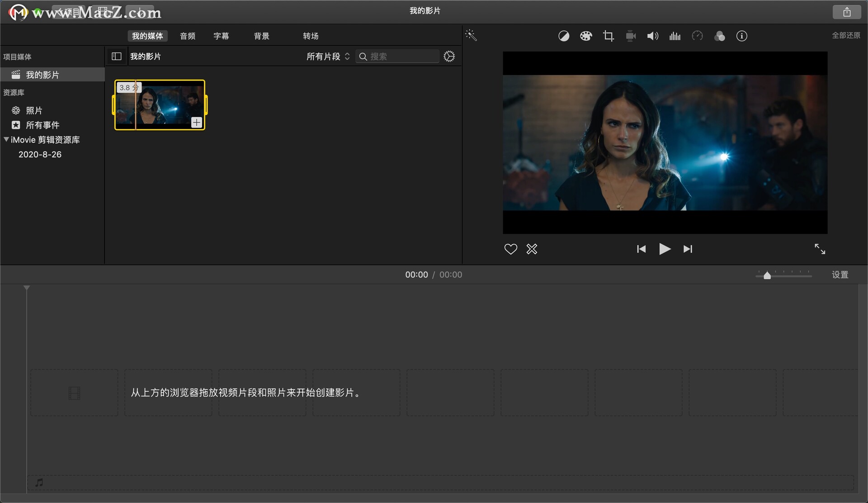Viewport: 868px width, 503px height.
Task: Click the timeline playhead marker
Action: click(27, 288)
